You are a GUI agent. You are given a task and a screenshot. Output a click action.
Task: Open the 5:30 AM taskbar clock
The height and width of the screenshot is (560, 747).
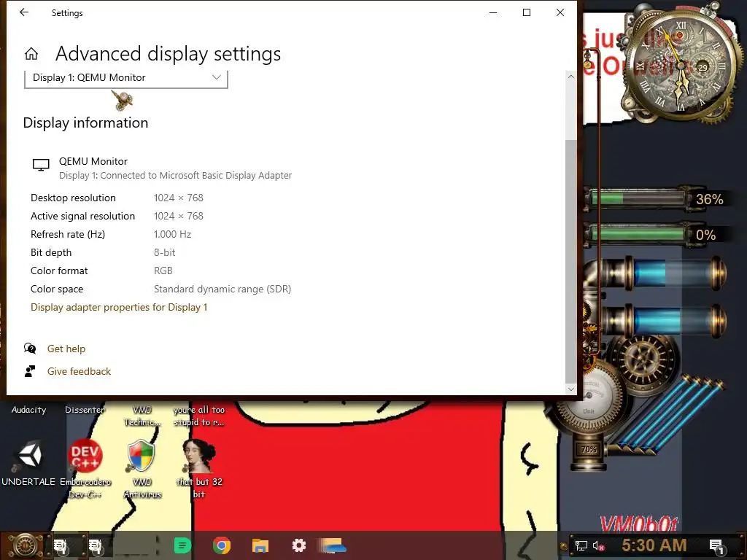tap(654, 545)
